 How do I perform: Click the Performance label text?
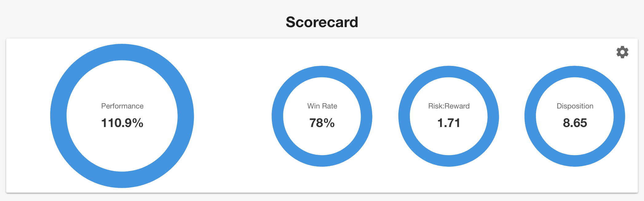(122, 106)
